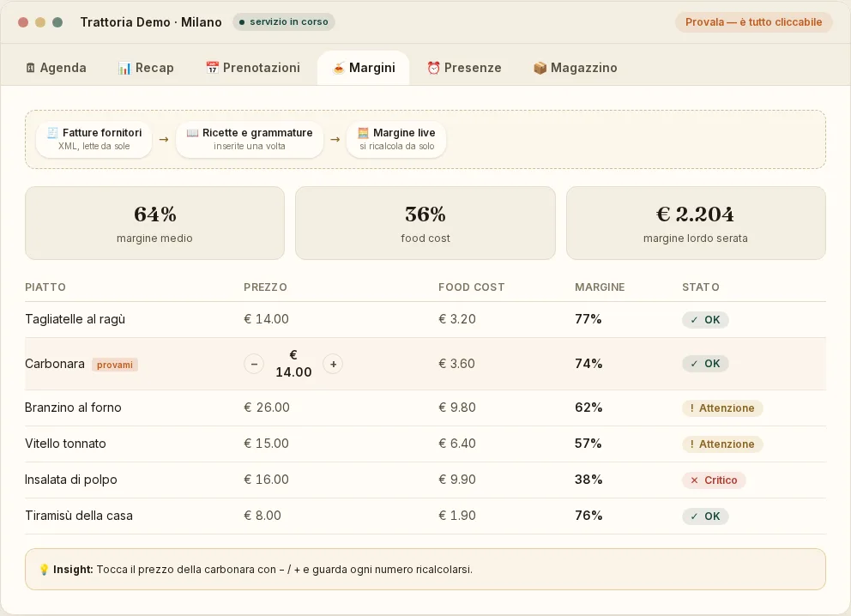Click the pasta icon on Margini tab
This screenshot has height=616, width=851.
[x=339, y=68]
